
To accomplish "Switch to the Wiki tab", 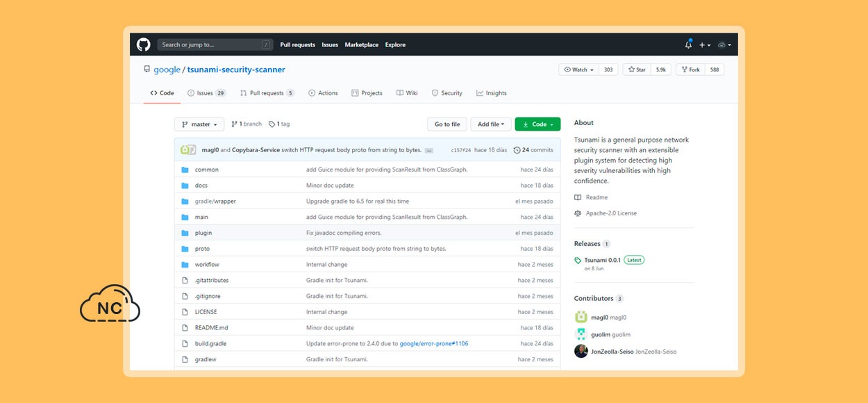I will 407,93.
